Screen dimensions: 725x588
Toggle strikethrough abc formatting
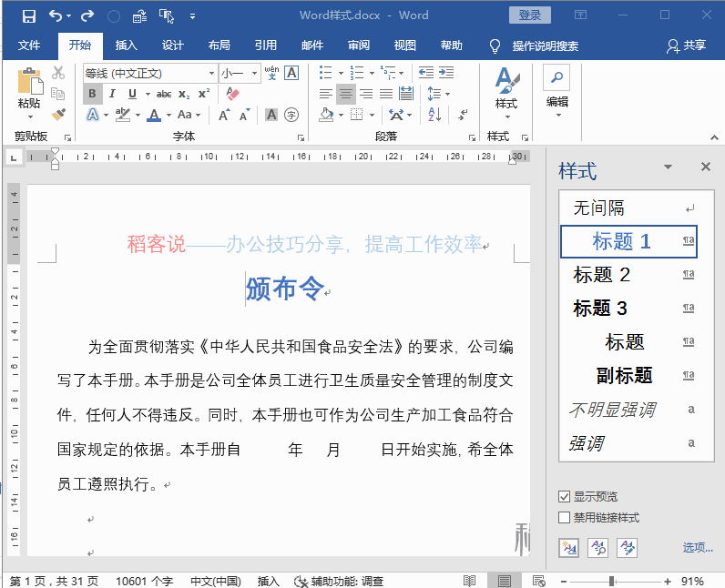coord(164,95)
